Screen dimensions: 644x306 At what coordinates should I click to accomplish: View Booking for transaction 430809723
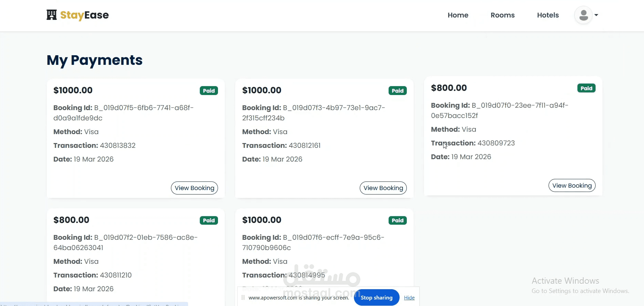pyautogui.click(x=572, y=186)
